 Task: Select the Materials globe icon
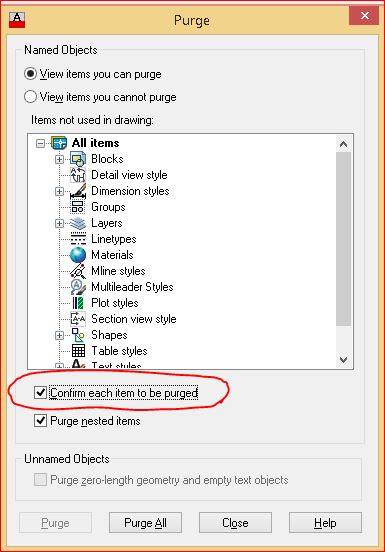click(x=78, y=255)
